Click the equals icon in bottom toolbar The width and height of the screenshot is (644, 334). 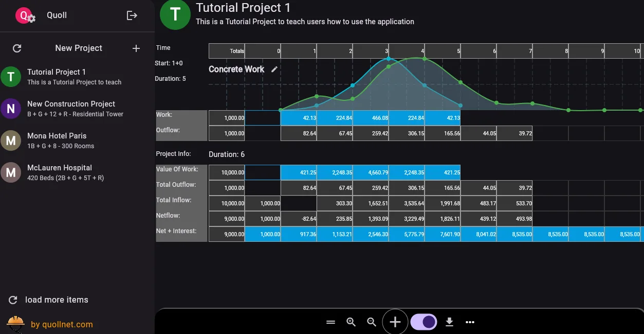[x=330, y=322]
